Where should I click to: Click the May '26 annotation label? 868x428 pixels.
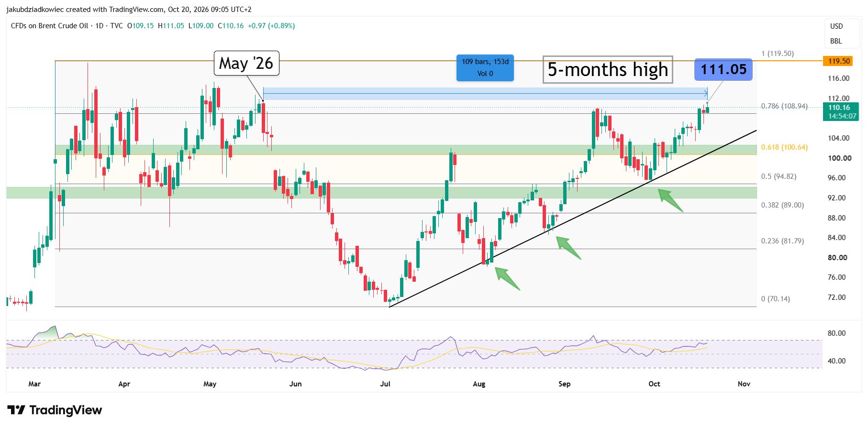point(246,63)
